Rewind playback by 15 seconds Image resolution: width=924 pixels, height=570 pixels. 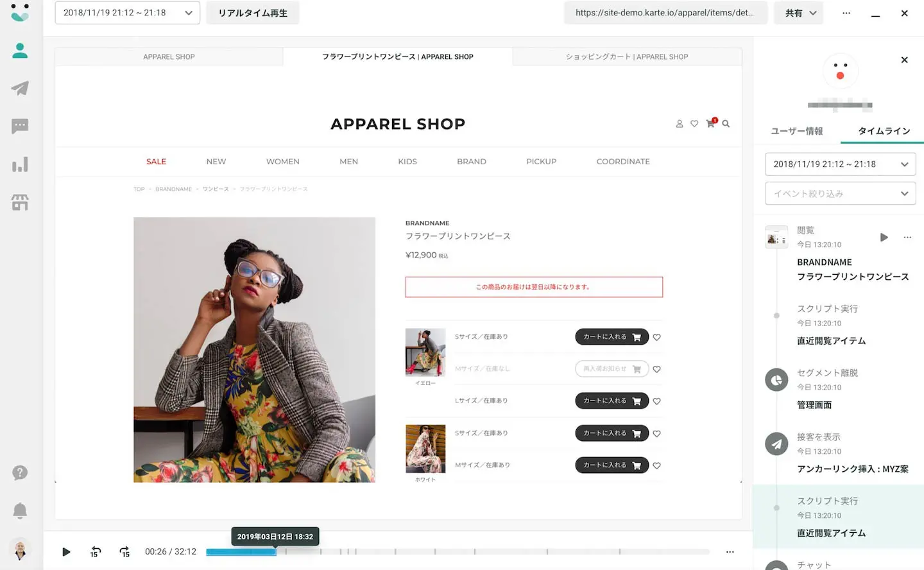(x=96, y=551)
